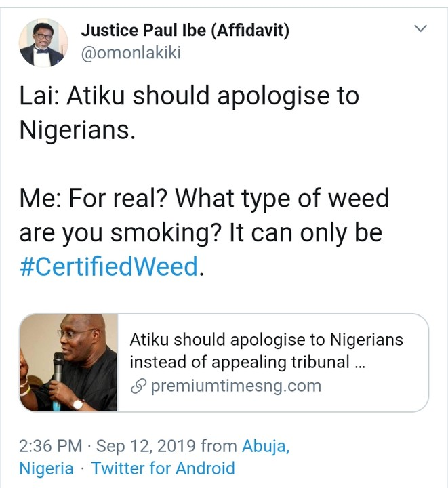Click the "Twitter for Android" source link
This screenshot has height=488, width=448.
(163, 468)
